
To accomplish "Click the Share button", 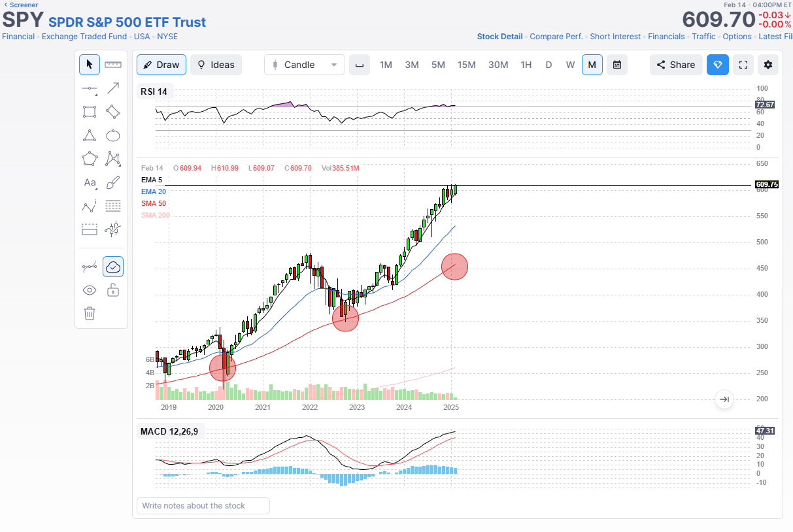I will (676, 65).
